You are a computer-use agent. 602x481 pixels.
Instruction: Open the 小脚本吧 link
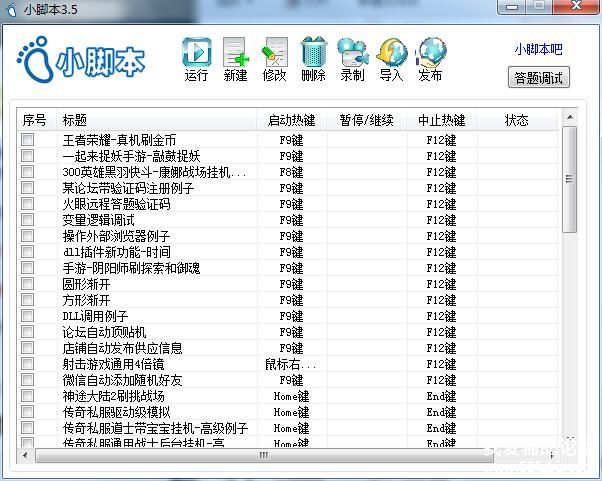click(538, 49)
